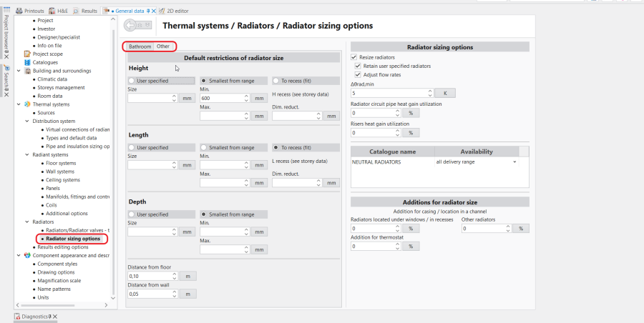Screen dimensions: 644x323
Task: Toggle Adjust flow rates checkbox
Action: point(358,75)
